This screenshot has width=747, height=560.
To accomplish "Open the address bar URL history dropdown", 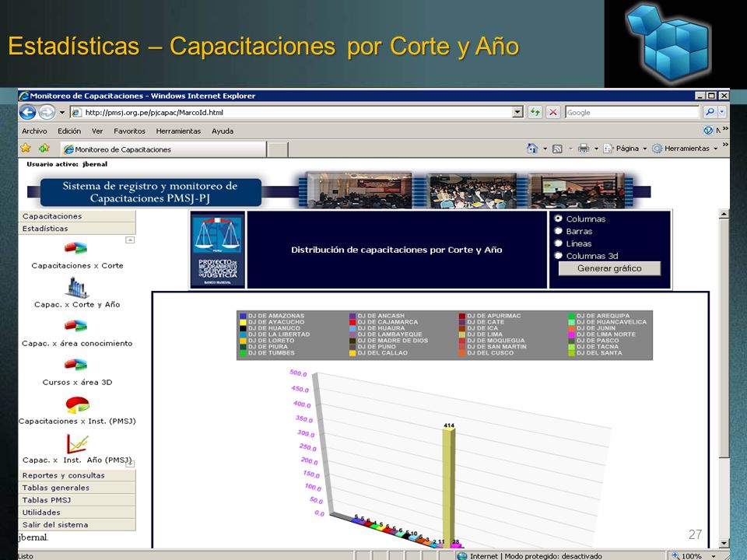I will click(517, 112).
